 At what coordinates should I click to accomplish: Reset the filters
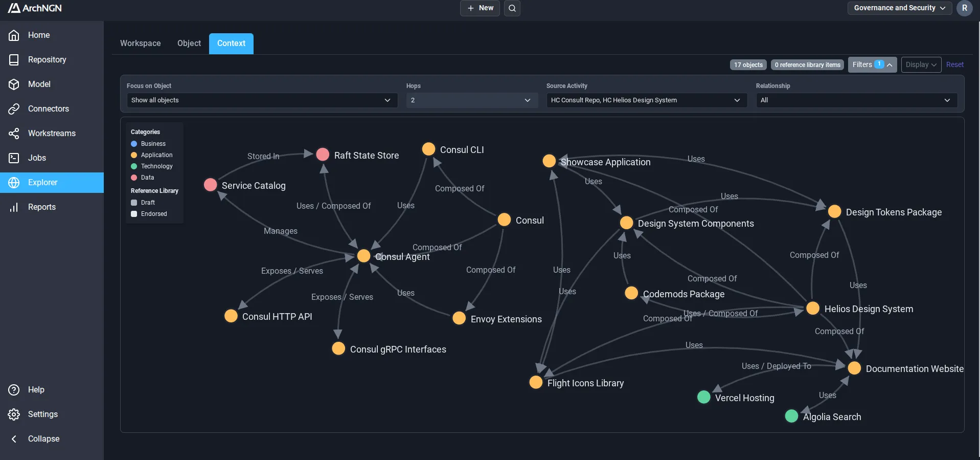point(955,65)
